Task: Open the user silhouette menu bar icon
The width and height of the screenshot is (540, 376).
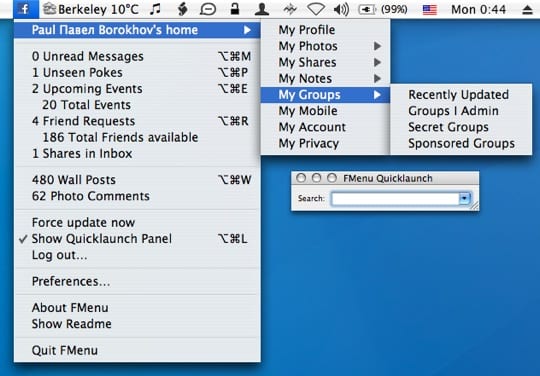Action: (261, 9)
